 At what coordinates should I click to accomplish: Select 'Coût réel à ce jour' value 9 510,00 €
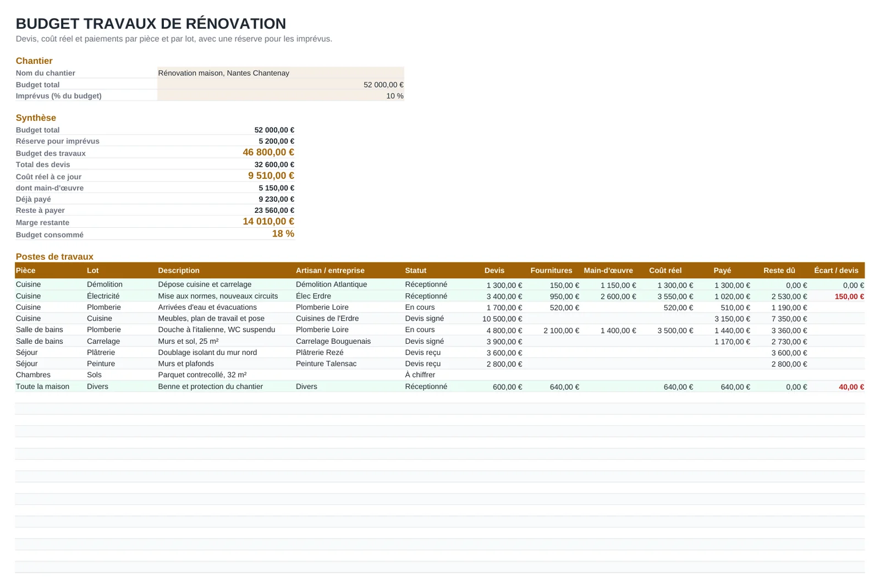point(271,175)
